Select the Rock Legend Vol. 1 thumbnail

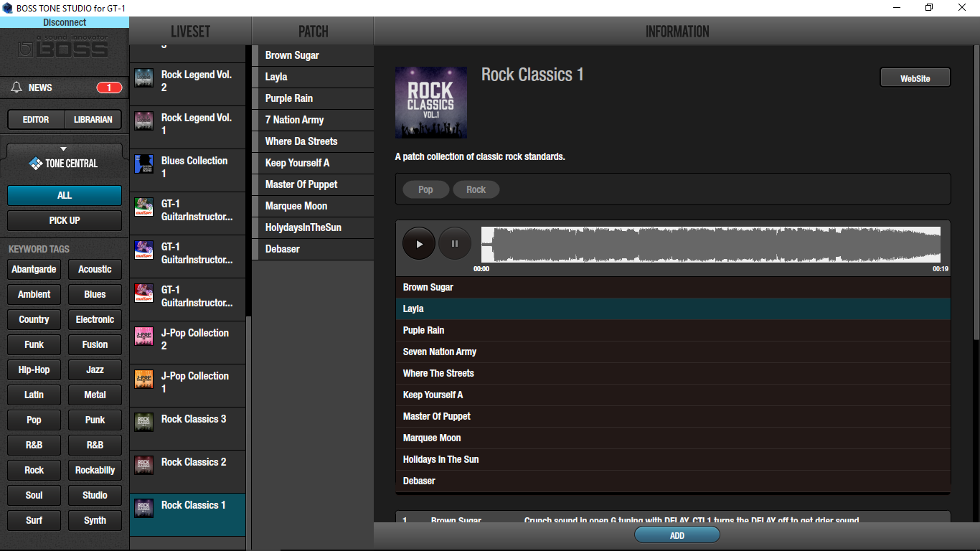point(144,121)
